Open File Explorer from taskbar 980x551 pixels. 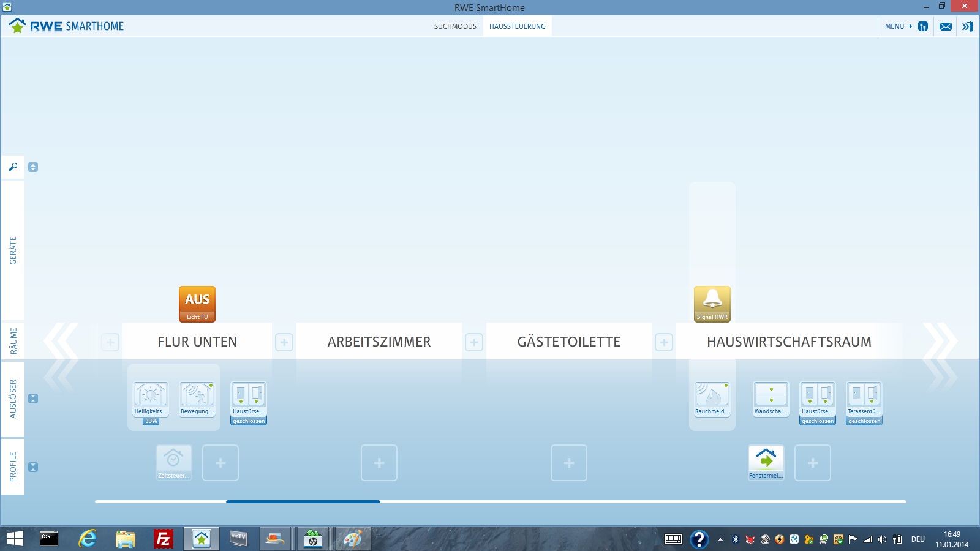click(x=126, y=539)
